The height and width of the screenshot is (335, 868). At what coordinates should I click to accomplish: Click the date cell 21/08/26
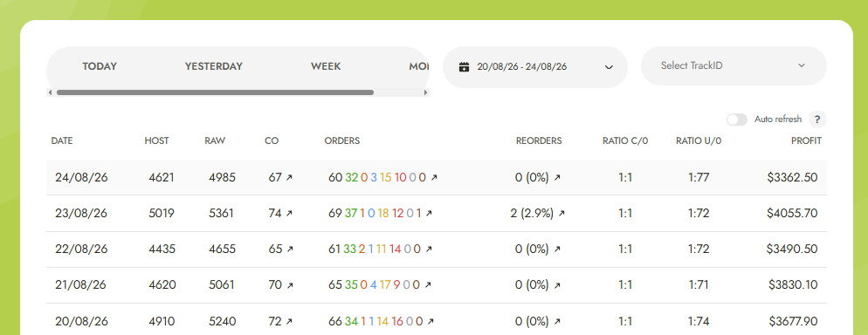(x=81, y=285)
